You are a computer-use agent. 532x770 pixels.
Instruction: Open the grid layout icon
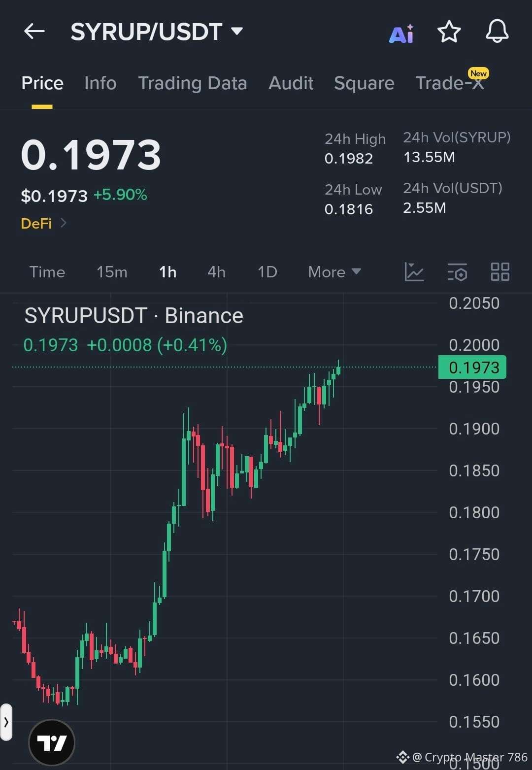[x=500, y=272]
